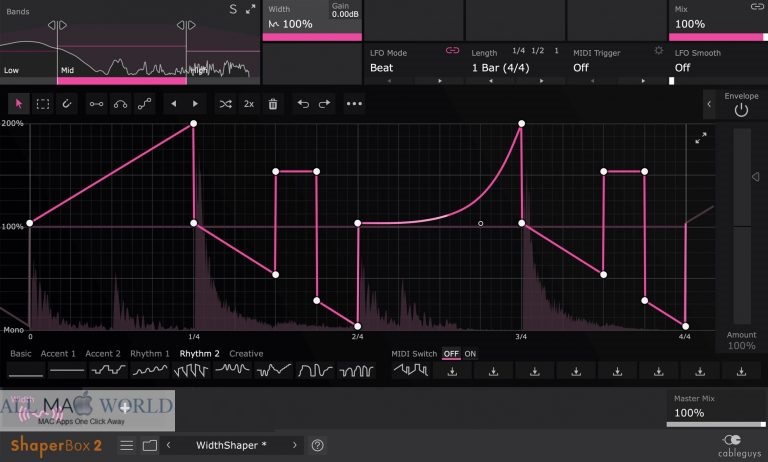Open the preset browser folder icon

(150, 445)
